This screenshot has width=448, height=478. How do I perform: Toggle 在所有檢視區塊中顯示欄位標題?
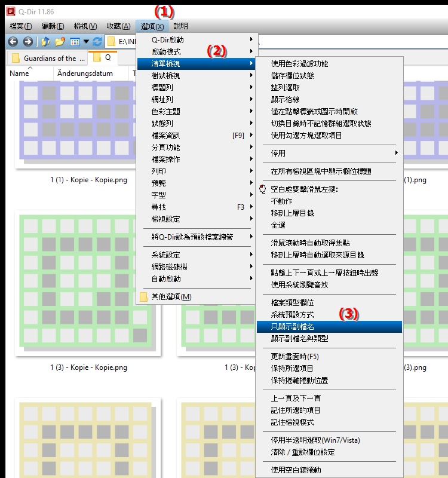(330, 171)
